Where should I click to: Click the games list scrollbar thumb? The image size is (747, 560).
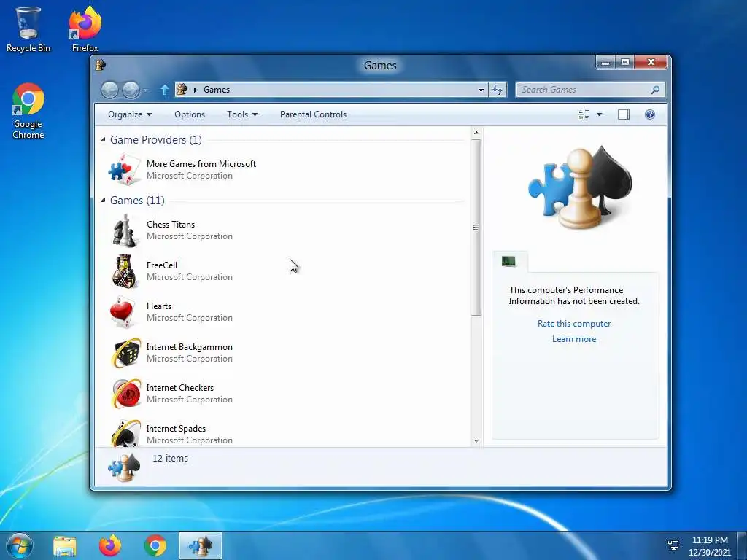(x=476, y=227)
